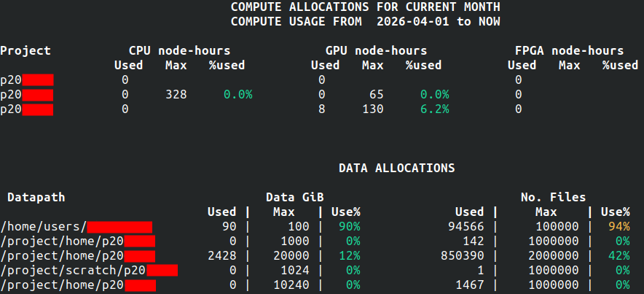The height and width of the screenshot is (294, 644).
Task: Click the COMPUTE ALLOCATIONS FOR CURRENT MONTH title
Action: point(365,7)
